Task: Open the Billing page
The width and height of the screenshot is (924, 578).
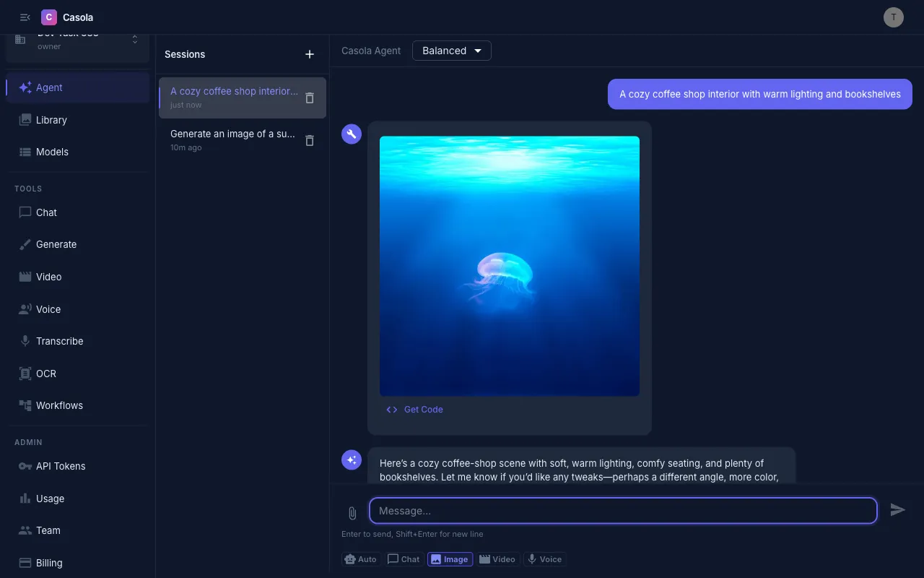Action: pos(48,563)
